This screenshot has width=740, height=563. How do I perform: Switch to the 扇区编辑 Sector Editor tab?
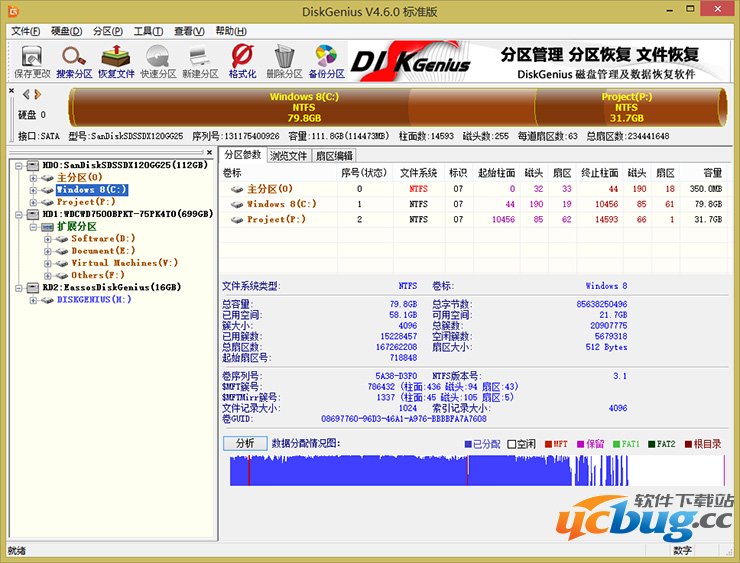tap(334, 156)
